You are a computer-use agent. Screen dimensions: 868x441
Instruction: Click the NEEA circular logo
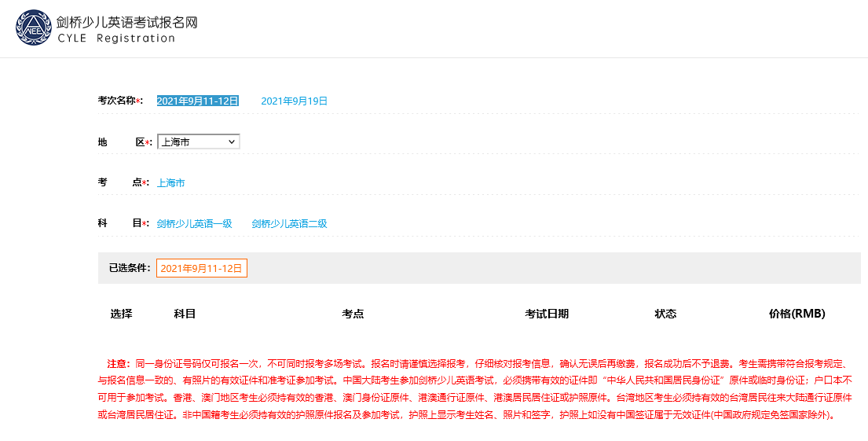tap(34, 28)
